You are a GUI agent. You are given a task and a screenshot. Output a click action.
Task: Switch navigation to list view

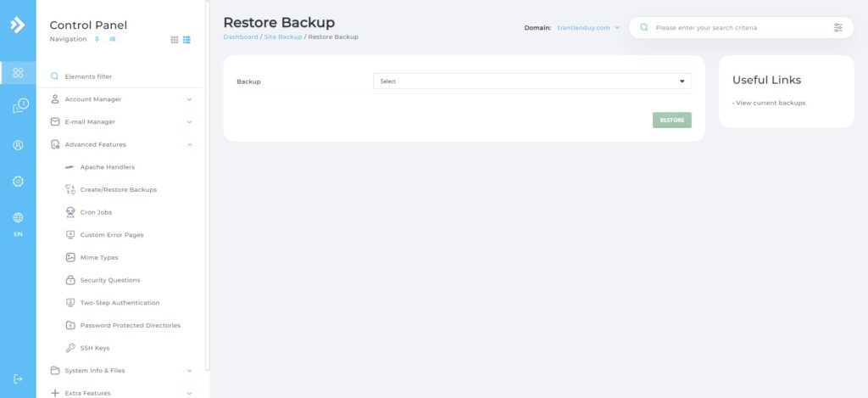click(x=187, y=40)
